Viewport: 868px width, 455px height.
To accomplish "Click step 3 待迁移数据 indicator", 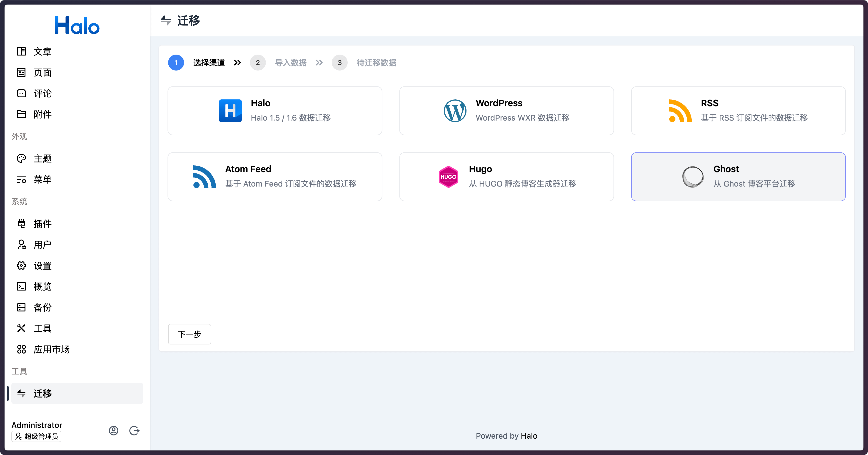I will click(340, 63).
